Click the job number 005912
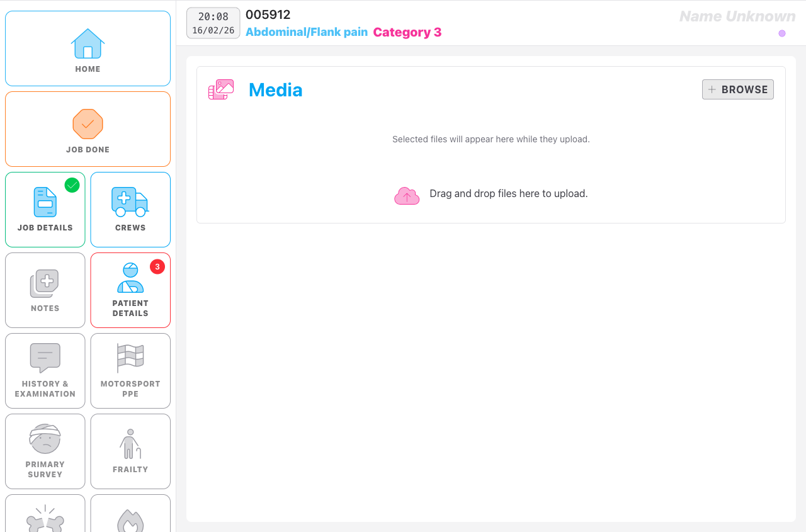Screen dimensions: 806x532 (268, 14)
